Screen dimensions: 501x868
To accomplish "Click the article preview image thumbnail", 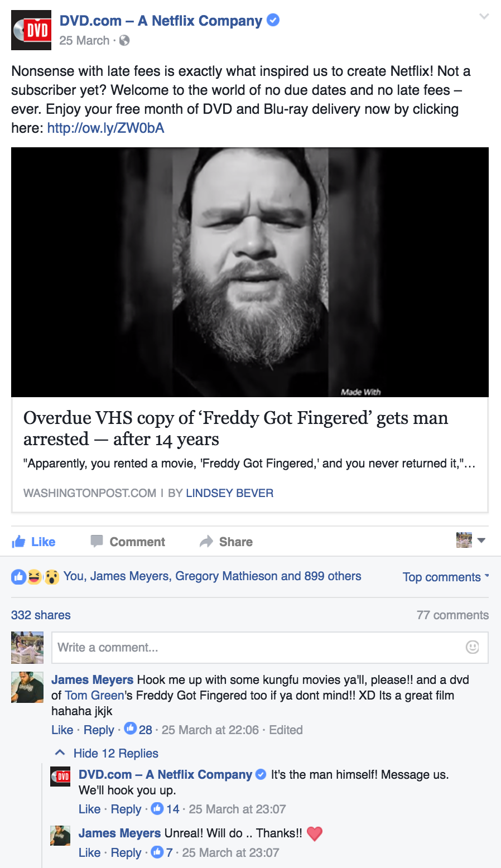I will [250, 272].
